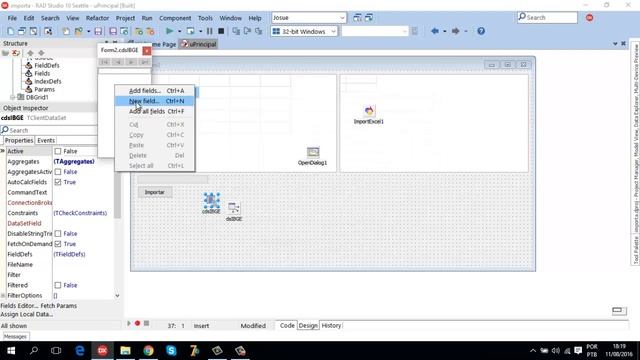Click the Save desktop layout icon
Viewport: 640px width, 360px height.
[x=357, y=18]
